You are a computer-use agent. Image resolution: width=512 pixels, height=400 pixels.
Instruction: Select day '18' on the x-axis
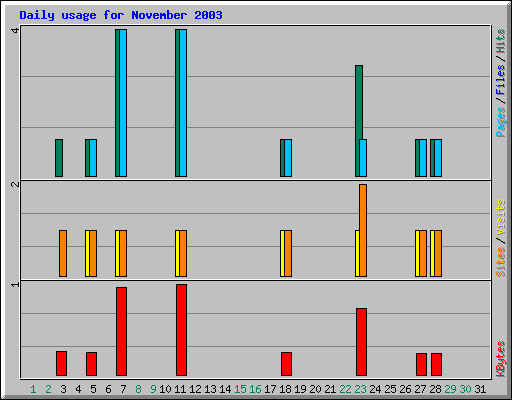[285, 389]
